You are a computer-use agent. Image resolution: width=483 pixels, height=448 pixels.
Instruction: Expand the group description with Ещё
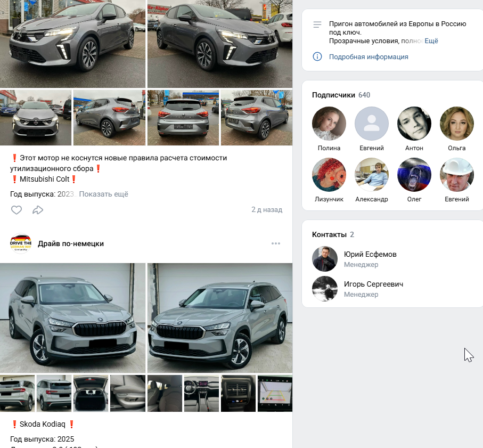(431, 41)
